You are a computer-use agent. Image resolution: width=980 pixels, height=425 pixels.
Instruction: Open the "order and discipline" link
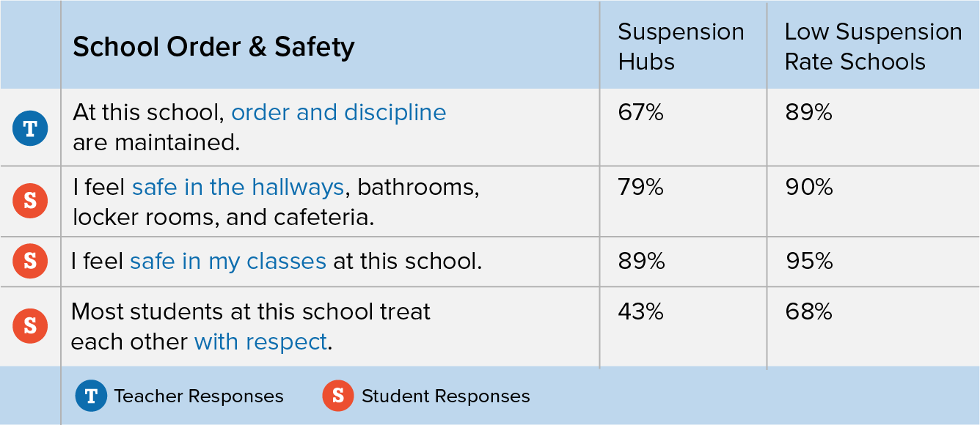pyautogui.click(x=338, y=112)
